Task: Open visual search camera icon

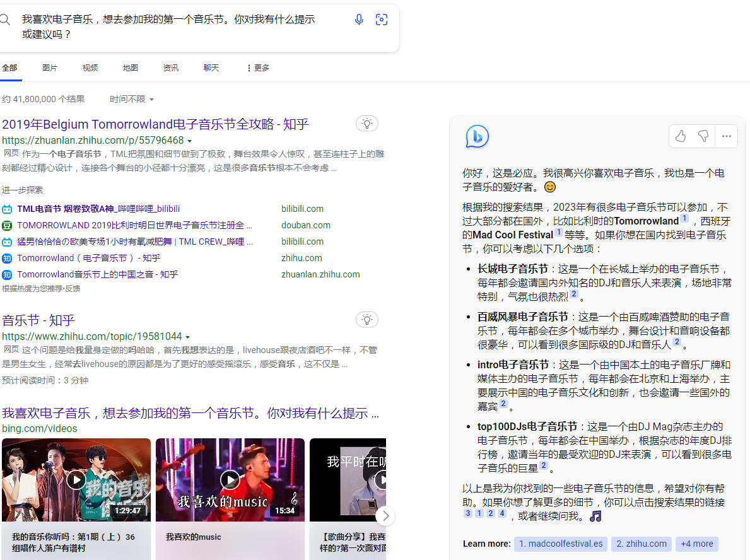Action: point(381,20)
